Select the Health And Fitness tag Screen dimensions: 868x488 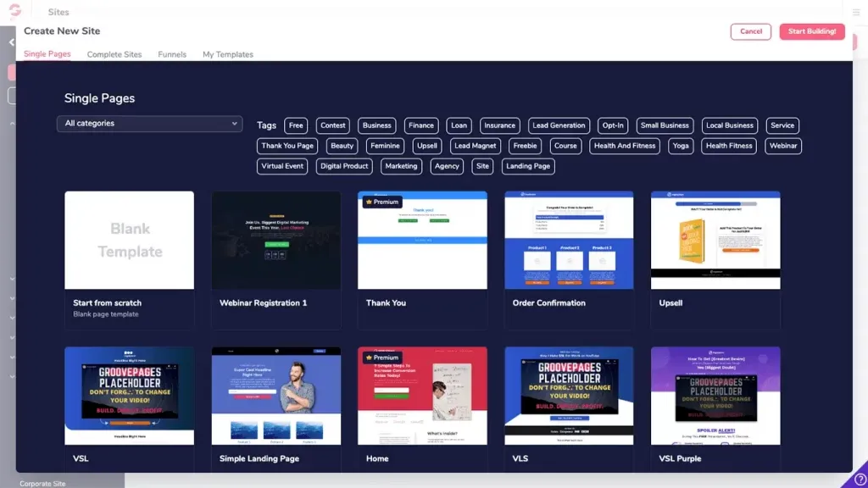pos(625,146)
